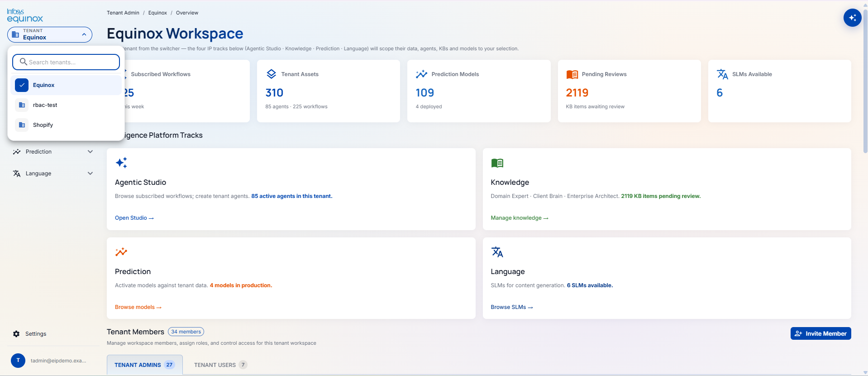
Task: Click the Tenant Users count badge 7
Action: coord(243,365)
